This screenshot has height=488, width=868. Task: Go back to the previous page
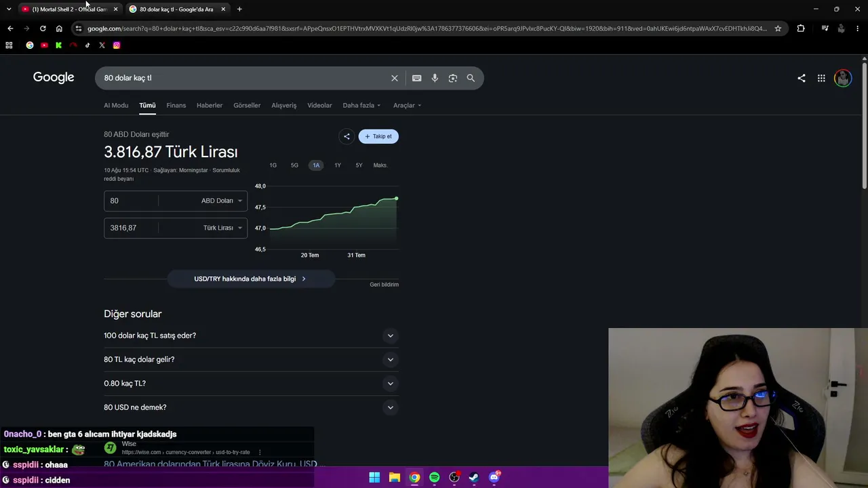[x=10, y=28]
